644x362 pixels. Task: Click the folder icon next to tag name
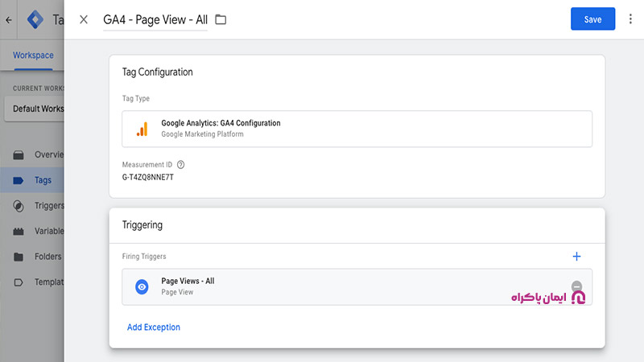click(221, 19)
